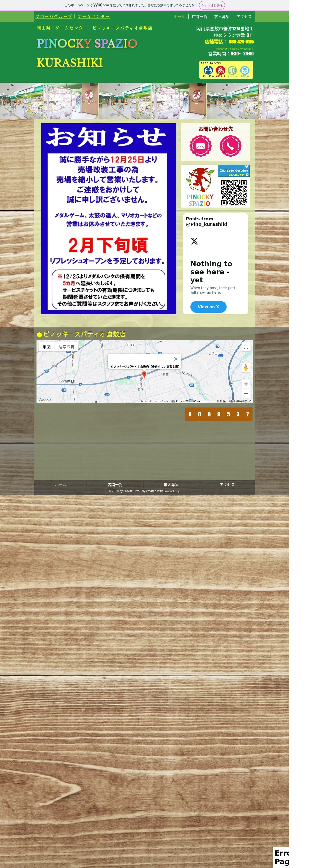
Task: Open footer アクセス link
Action: click(227, 484)
